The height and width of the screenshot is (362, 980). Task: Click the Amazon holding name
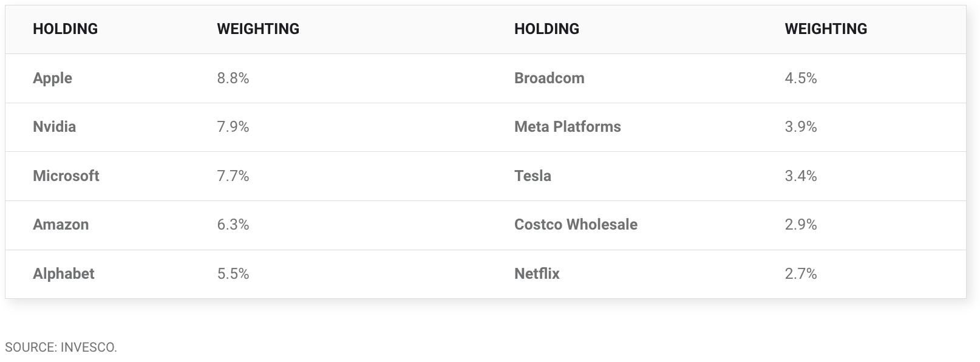[61, 225]
